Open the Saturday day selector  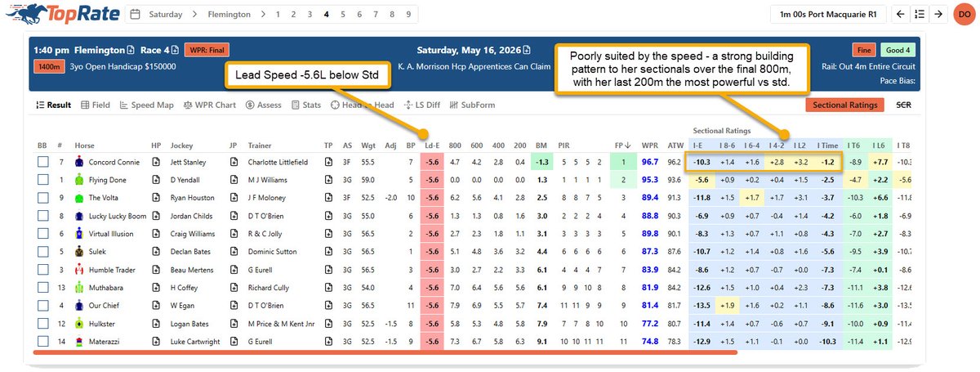point(165,14)
